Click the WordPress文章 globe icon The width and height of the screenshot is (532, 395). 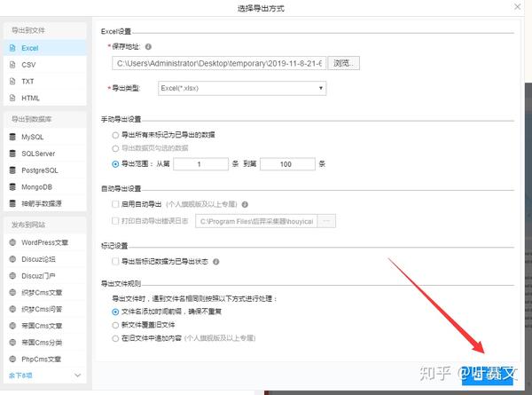12,242
